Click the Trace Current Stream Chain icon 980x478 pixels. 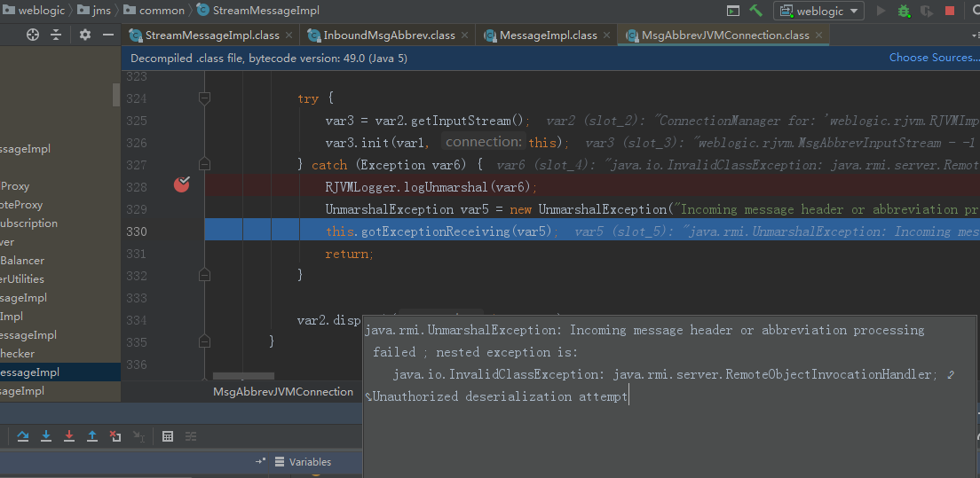191,436
